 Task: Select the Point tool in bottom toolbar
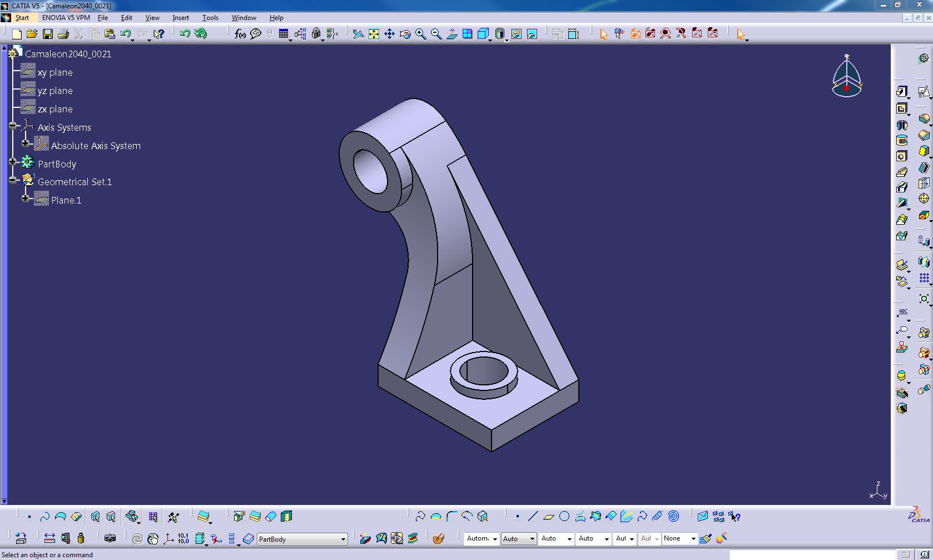(517, 517)
